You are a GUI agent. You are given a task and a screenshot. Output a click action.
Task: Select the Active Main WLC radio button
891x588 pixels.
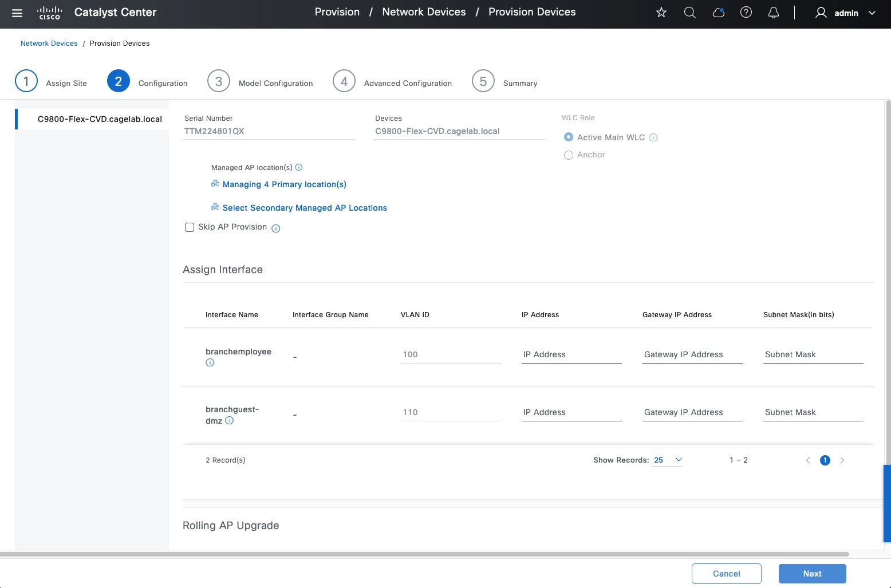pos(569,137)
